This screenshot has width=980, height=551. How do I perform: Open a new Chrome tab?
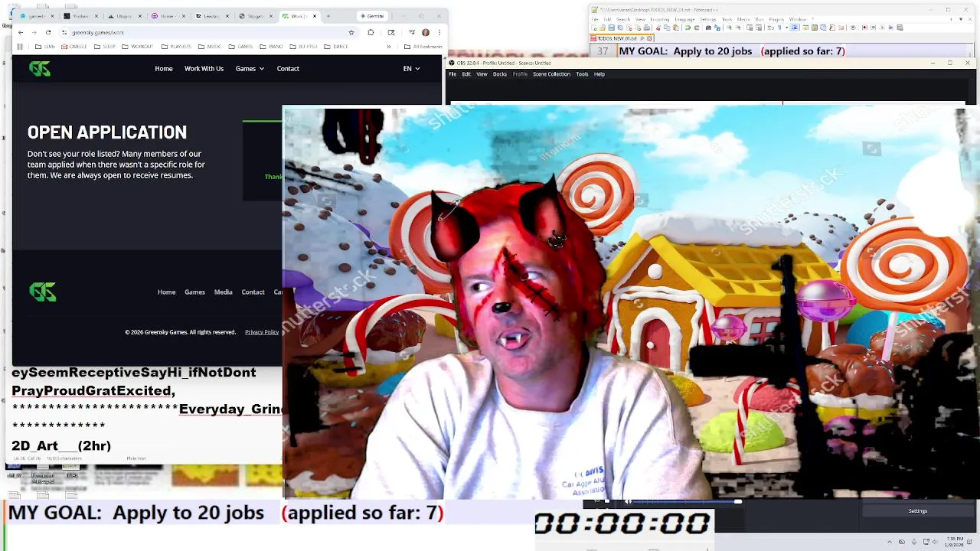[328, 15]
